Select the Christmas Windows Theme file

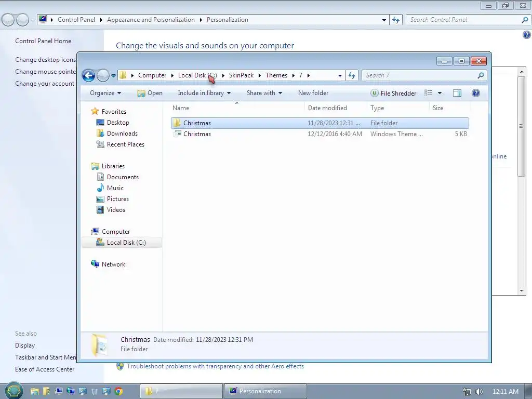coord(320,134)
